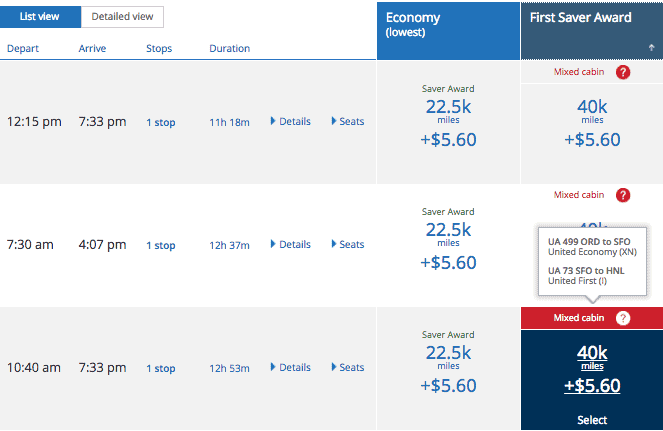Image resolution: width=663 pixels, height=431 pixels.
Task: Click sort arrow in First Saver Award header
Action: pyautogui.click(x=652, y=47)
